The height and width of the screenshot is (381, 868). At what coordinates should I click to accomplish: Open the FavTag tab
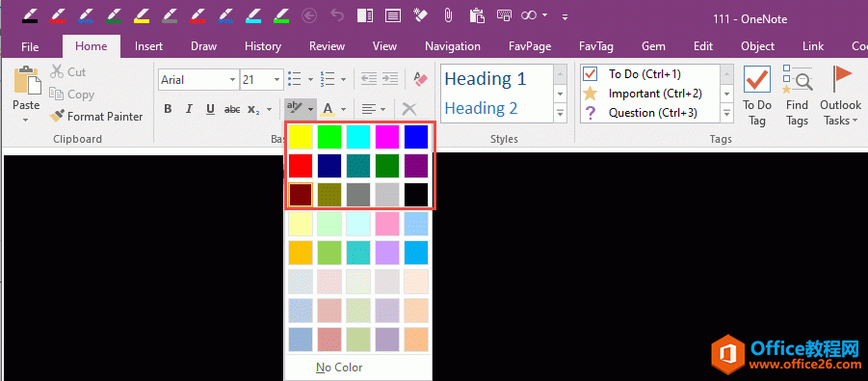(x=596, y=46)
